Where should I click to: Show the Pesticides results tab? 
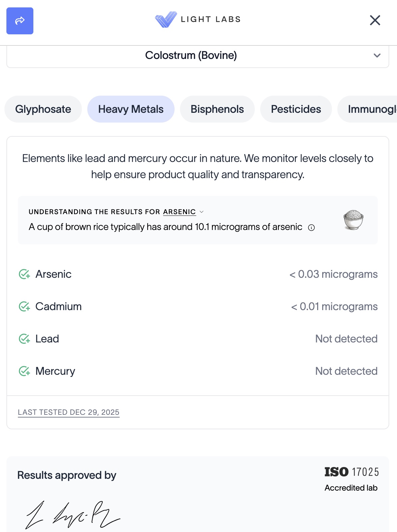click(296, 109)
